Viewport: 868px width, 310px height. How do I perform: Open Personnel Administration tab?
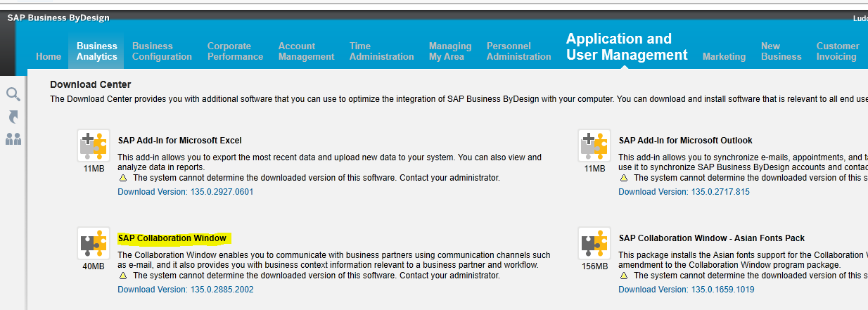(x=518, y=51)
